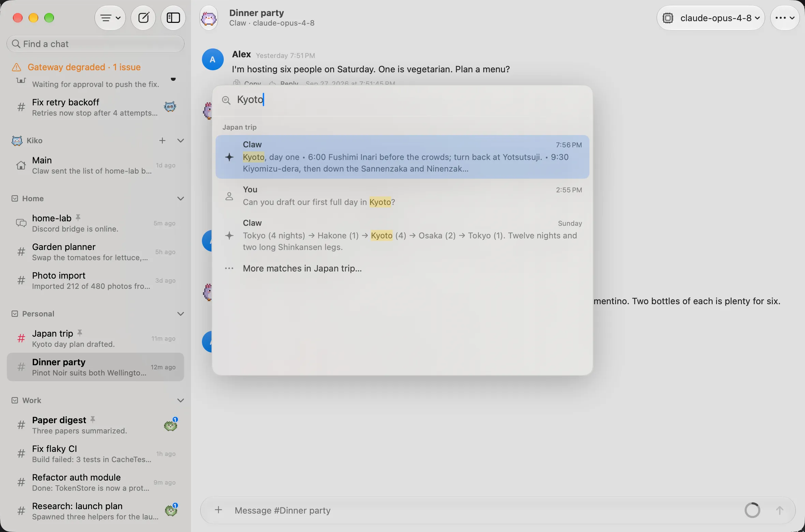
Task: Select the Dinner party channel in sidebar
Action: tap(96, 367)
